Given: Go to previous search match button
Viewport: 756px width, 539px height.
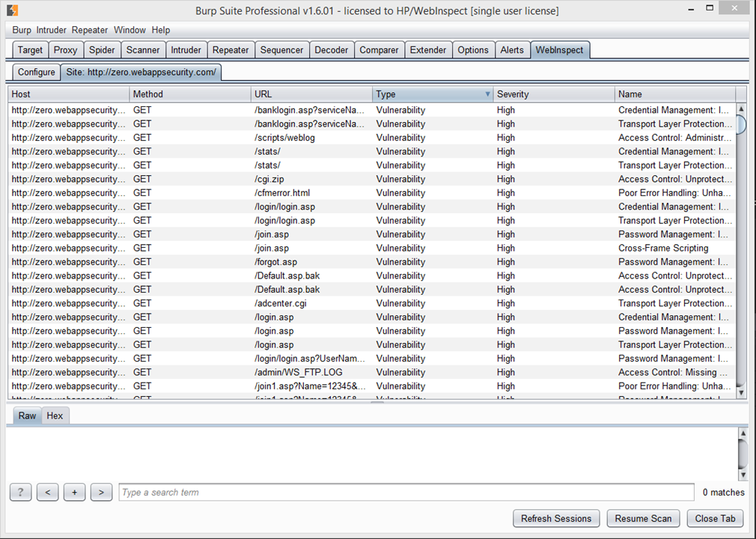Looking at the screenshot, I should (47, 493).
